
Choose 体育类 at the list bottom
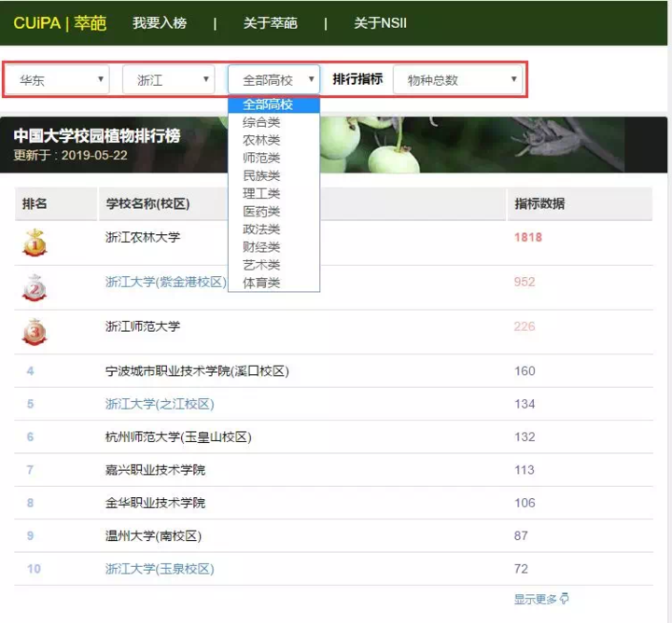pyautogui.click(x=261, y=283)
